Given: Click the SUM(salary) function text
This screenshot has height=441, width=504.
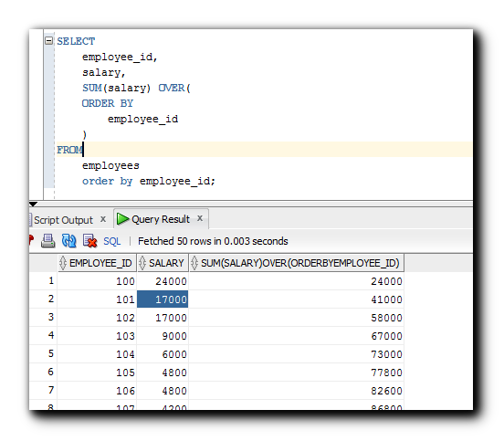Looking at the screenshot, I should click(x=116, y=88).
